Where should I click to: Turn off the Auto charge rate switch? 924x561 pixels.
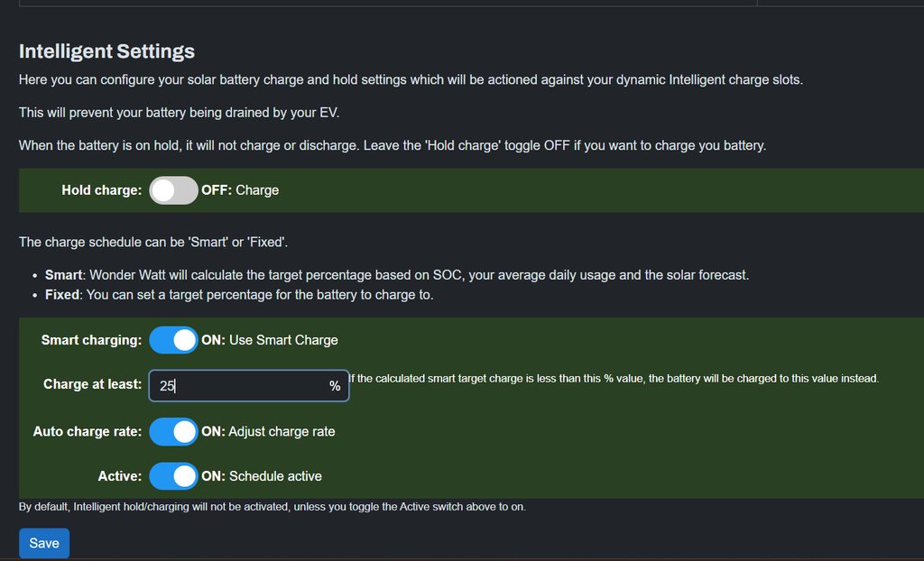(173, 431)
